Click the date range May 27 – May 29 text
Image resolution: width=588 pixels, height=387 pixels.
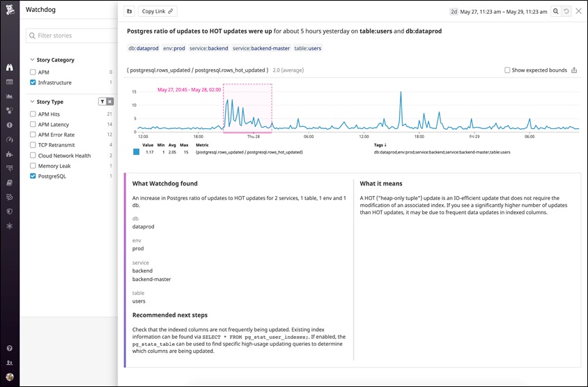pyautogui.click(x=503, y=12)
